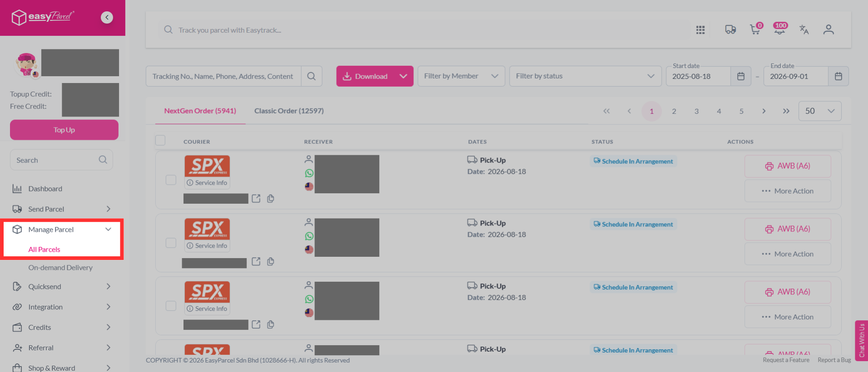Go to previous page arrow
The width and height of the screenshot is (868, 372).
[x=629, y=111]
